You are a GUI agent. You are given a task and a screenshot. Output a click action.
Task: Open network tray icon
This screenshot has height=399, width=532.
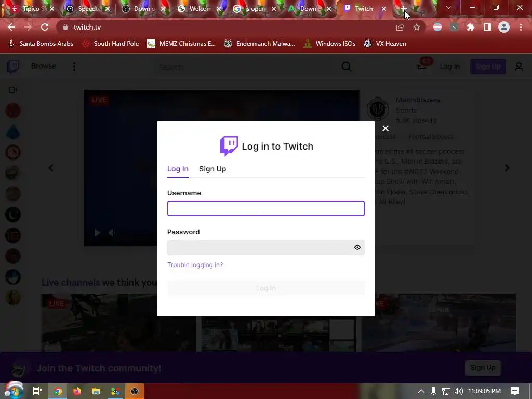point(446,391)
